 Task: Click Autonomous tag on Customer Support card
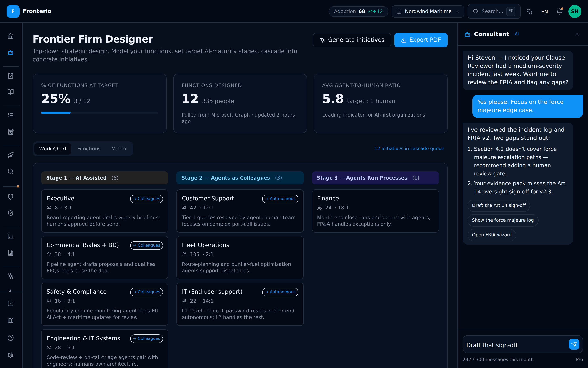(280, 199)
